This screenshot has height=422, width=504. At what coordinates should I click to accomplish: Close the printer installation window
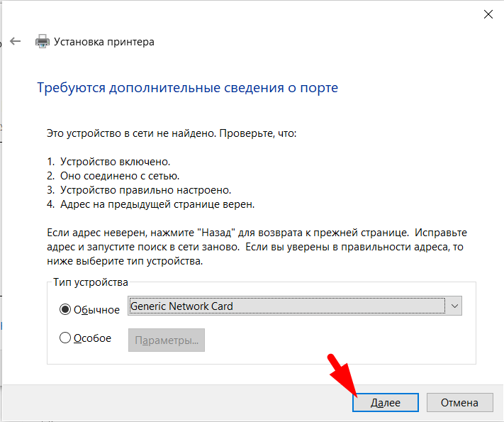488,13
